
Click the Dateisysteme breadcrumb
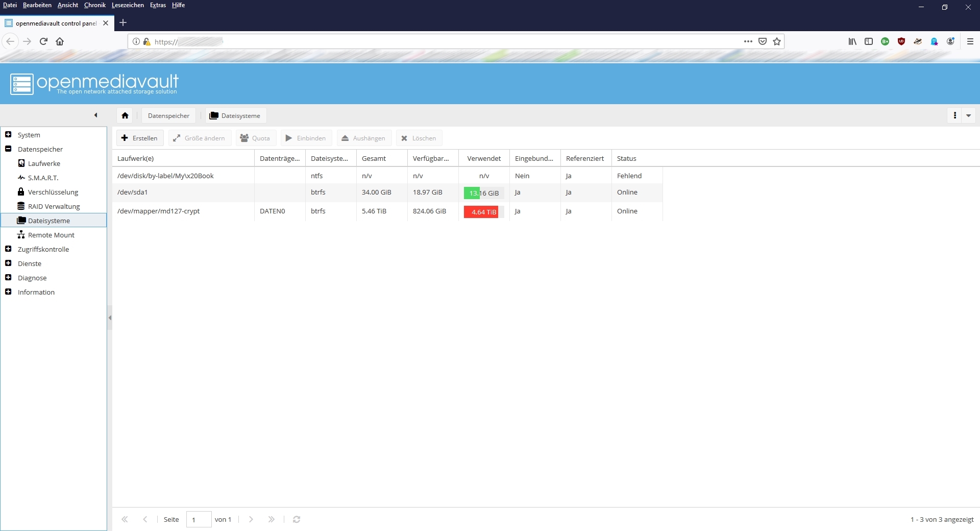(x=235, y=115)
